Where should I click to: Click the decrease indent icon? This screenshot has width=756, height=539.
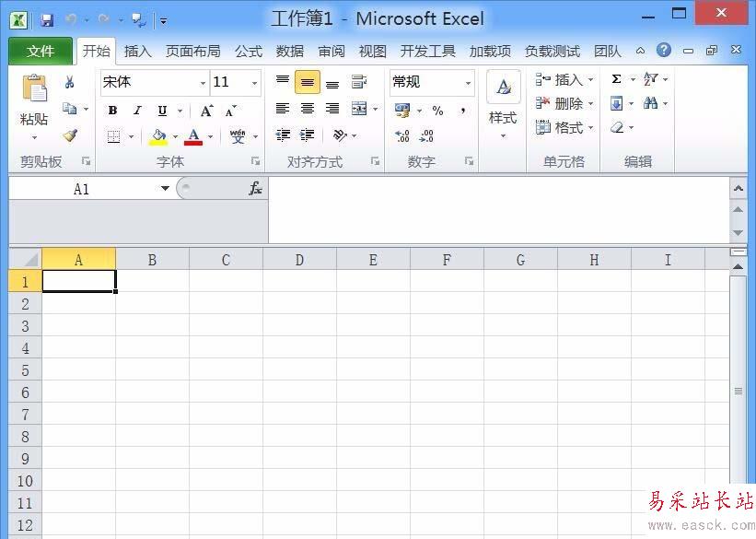[x=283, y=135]
